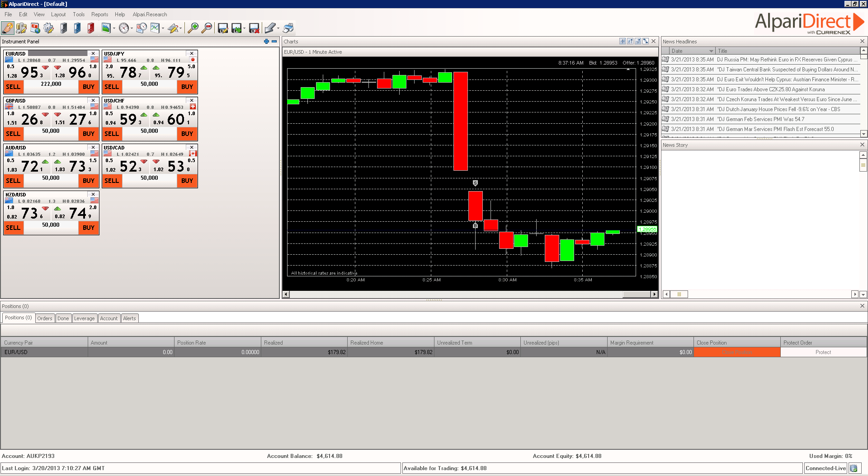Click BUY on the NZD/USD tile
The width and height of the screenshot is (868, 476).
click(89, 228)
